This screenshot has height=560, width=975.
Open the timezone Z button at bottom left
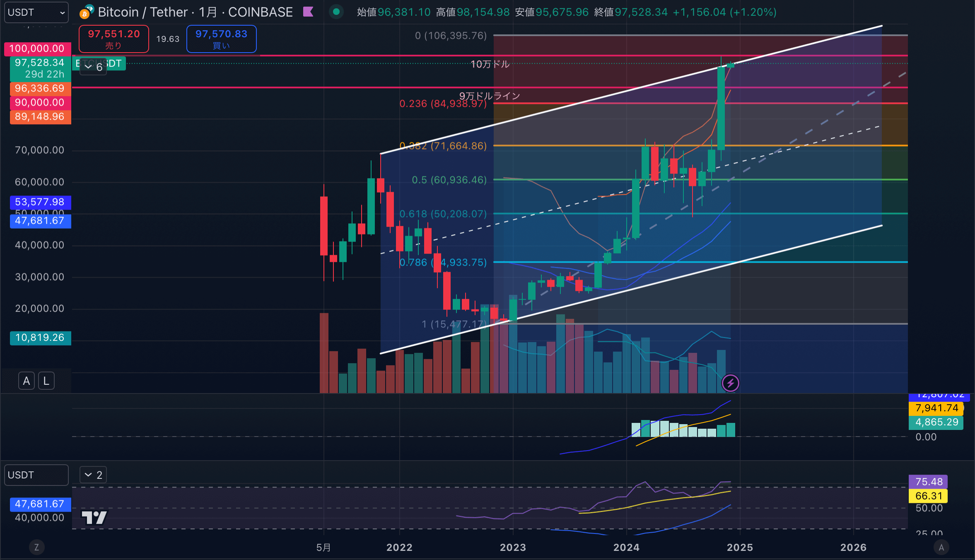(x=36, y=547)
